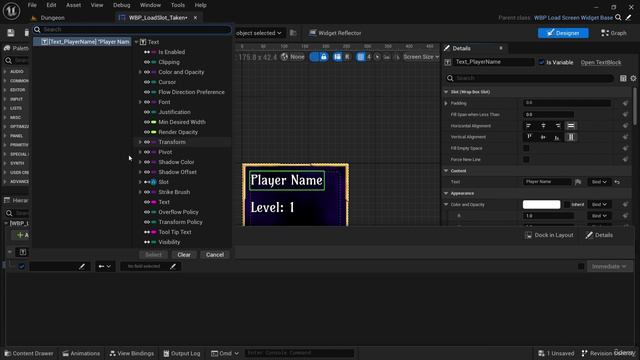Open the Bind dropdown for Color and Opacity

click(599, 204)
